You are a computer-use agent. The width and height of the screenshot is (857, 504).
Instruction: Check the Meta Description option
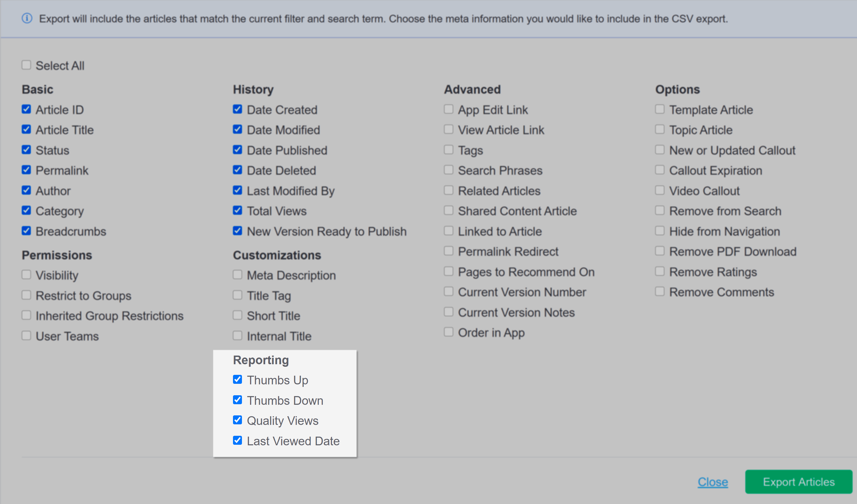(237, 275)
